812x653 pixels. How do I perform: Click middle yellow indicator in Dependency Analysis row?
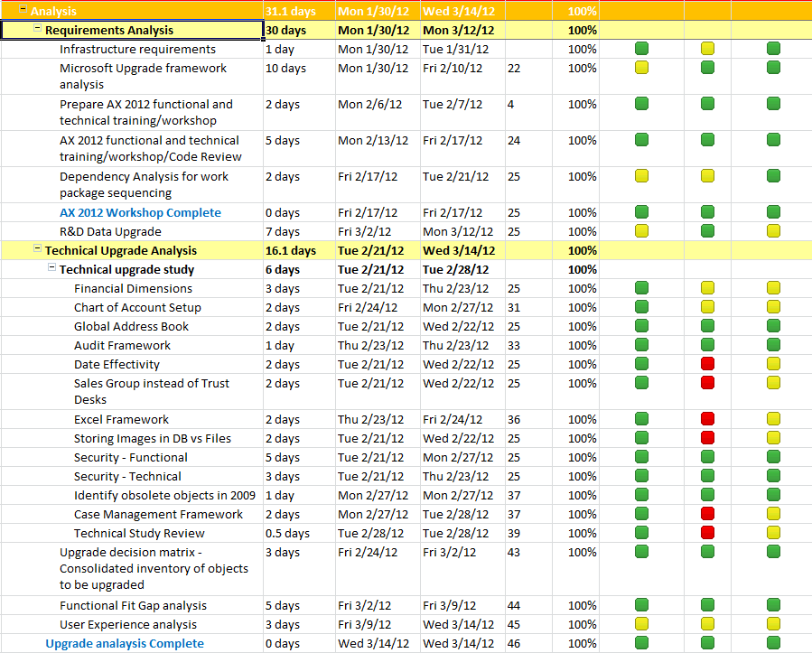click(707, 176)
